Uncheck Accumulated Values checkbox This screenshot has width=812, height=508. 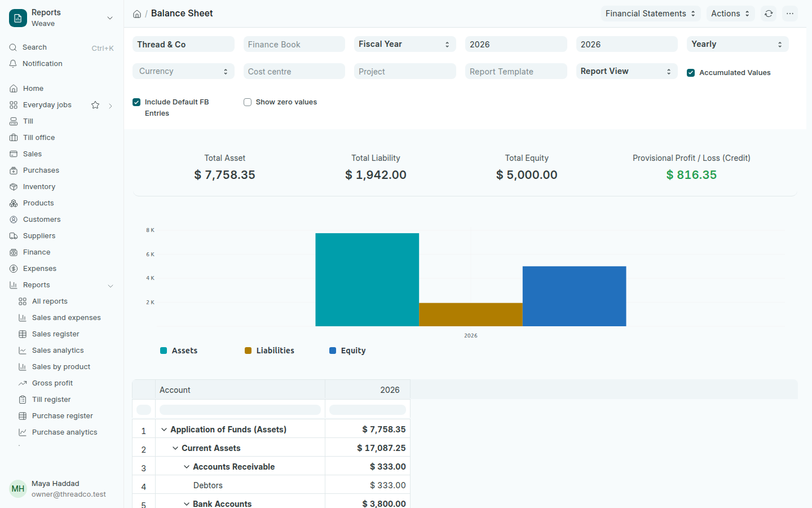[691, 73]
